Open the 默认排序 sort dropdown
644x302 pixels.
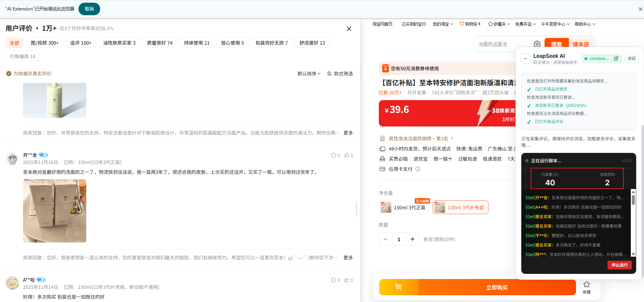click(309, 74)
